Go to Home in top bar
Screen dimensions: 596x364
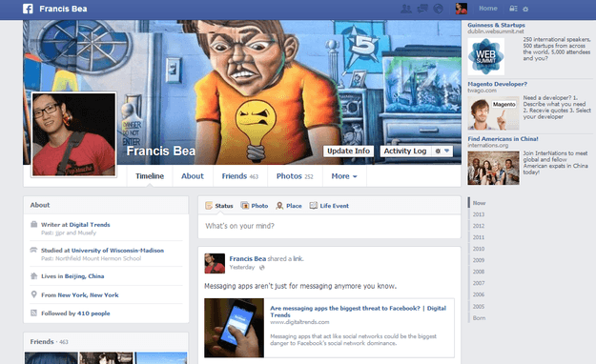(x=488, y=9)
